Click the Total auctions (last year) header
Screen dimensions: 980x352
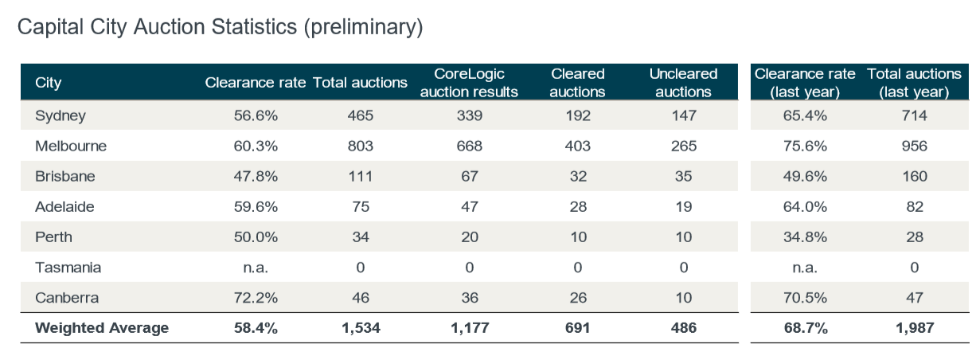(x=914, y=83)
